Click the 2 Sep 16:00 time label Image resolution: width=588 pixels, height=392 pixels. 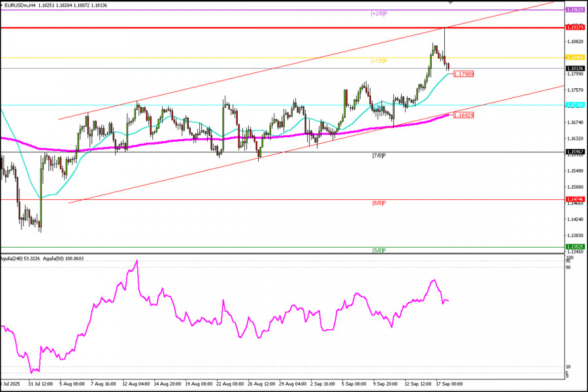(323, 384)
